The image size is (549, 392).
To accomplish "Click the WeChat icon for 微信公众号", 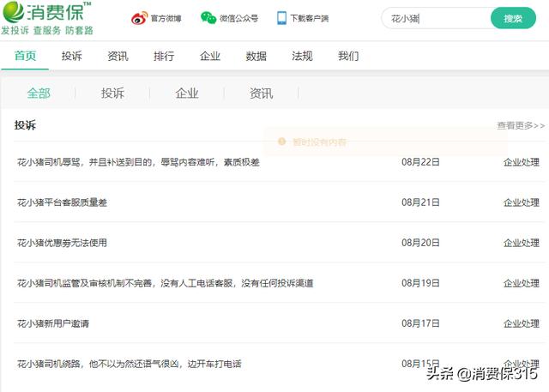I will click(208, 18).
